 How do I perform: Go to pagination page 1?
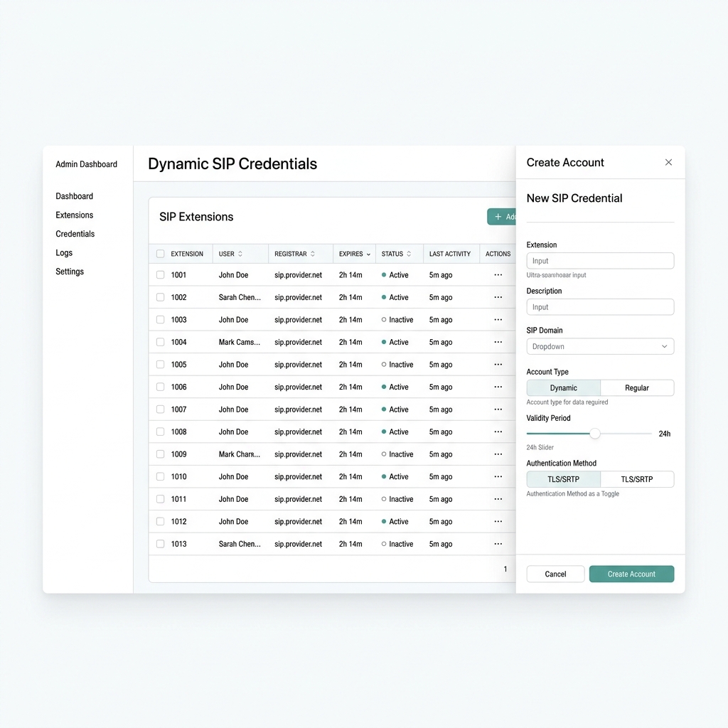[505, 569]
